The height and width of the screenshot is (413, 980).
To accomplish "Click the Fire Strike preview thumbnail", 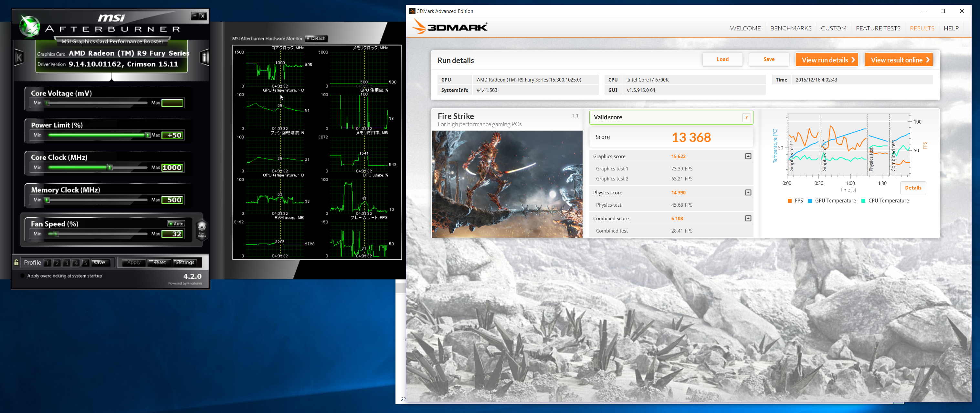I will click(507, 184).
